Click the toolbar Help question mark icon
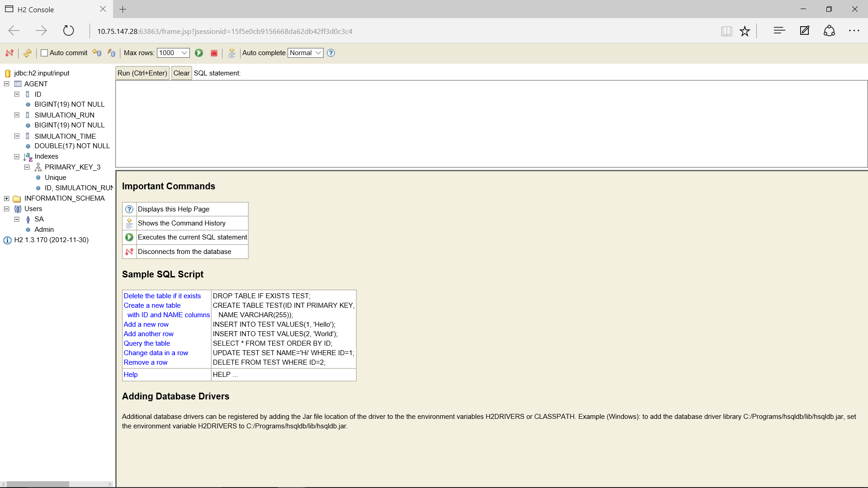This screenshot has height=488, width=868. click(x=331, y=53)
